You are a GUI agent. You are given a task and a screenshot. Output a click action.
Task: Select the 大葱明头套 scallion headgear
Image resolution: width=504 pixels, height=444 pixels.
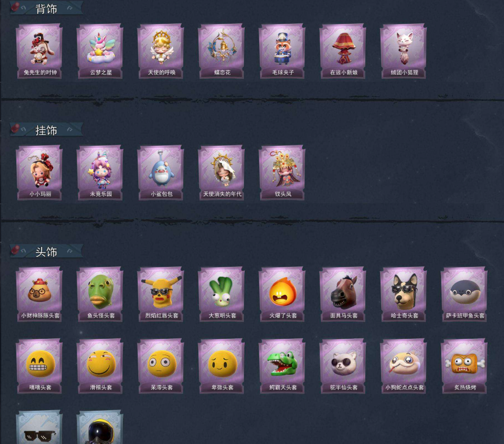222,294
